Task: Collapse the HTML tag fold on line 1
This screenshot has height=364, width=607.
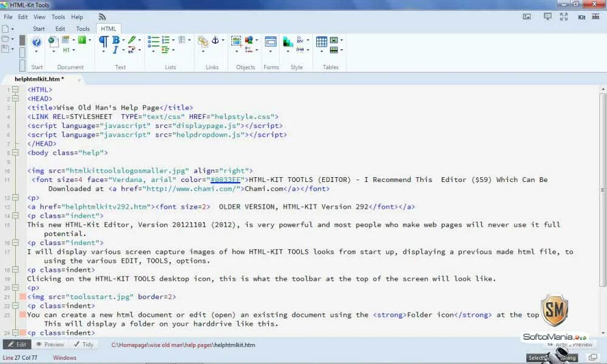Action: pyautogui.click(x=16, y=89)
